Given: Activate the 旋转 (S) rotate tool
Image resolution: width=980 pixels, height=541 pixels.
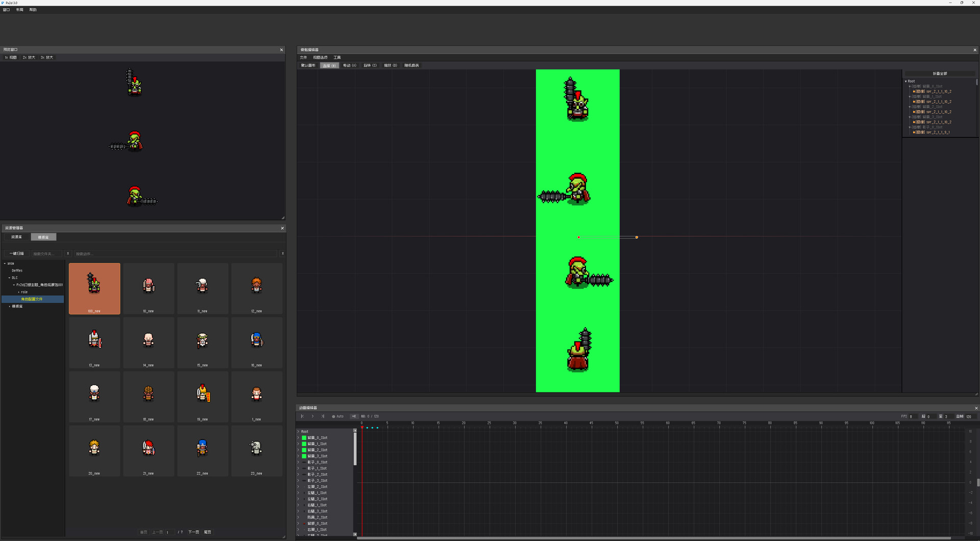Looking at the screenshot, I should (x=370, y=65).
